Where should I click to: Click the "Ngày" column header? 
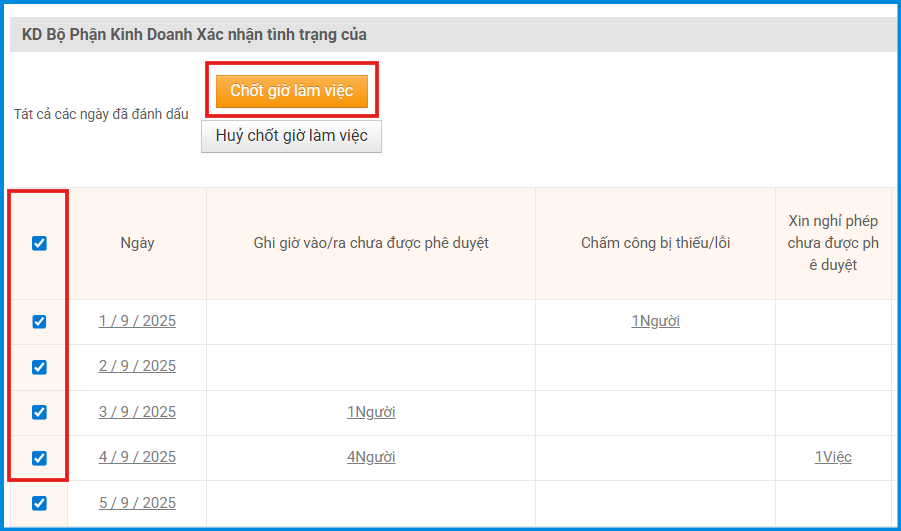click(x=137, y=243)
